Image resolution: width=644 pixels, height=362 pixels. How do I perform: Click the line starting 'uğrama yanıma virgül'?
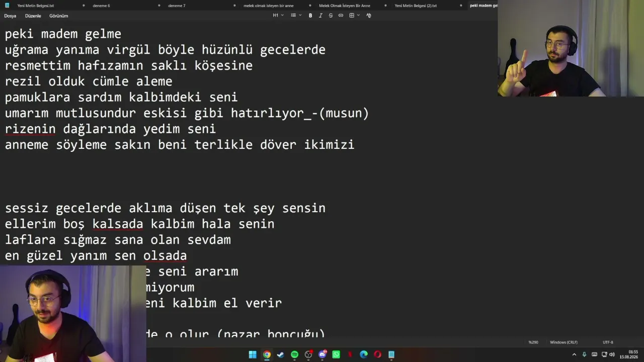[x=165, y=50]
